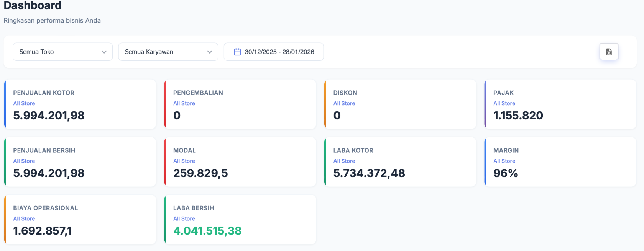644x251 pixels.
Task: Open the Semua Toko store dropdown
Action: (63, 52)
